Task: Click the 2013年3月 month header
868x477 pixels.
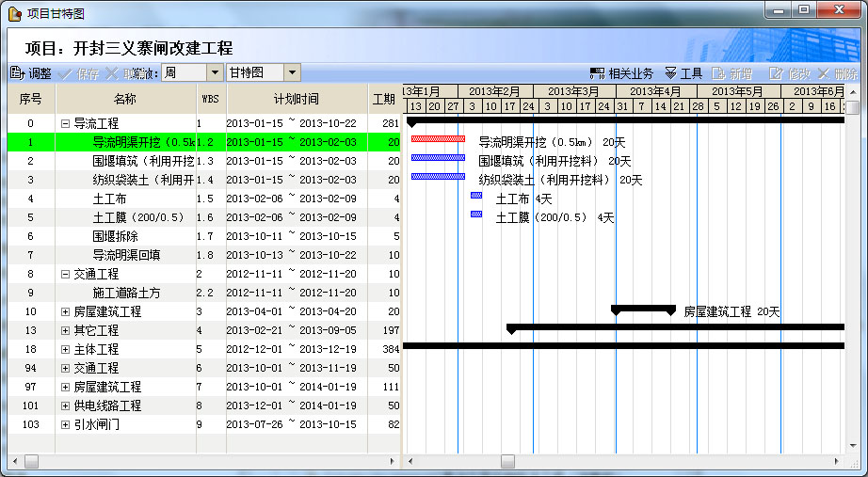Action: [x=573, y=91]
